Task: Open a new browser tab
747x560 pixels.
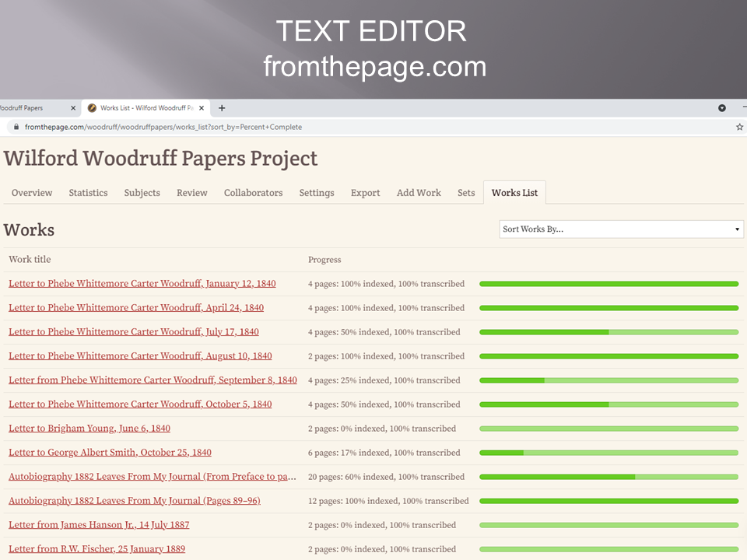Action: 222,108
